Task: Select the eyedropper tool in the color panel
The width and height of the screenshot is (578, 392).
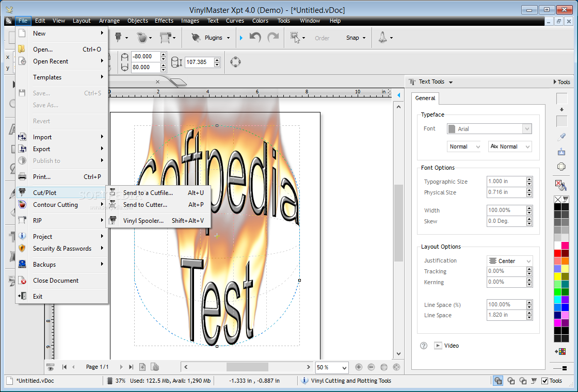Action: coord(561,137)
